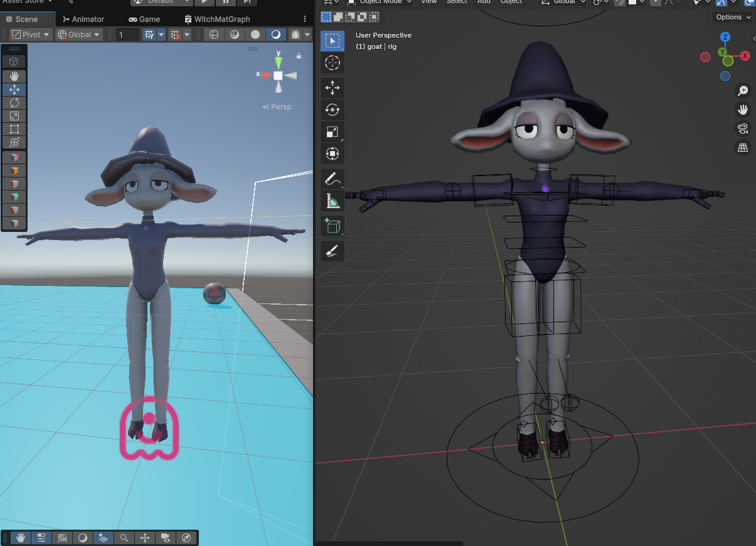Switch Blender perspective/orthographic grid icon
This screenshot has width=756, height=546.
pos(743,148)
